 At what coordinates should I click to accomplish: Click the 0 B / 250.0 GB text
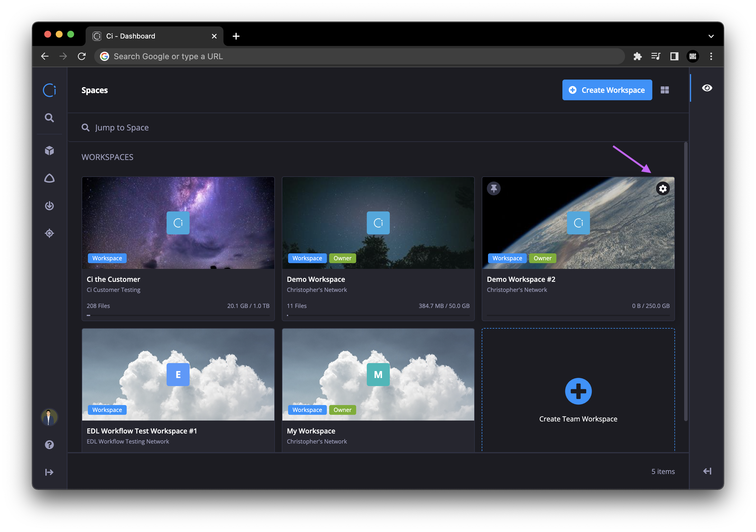pos(651,306)
